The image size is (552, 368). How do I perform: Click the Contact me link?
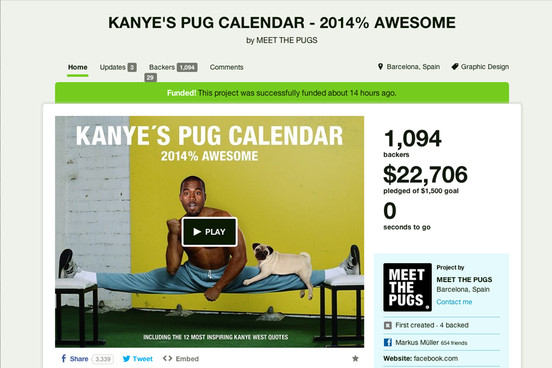click(454, 302)
